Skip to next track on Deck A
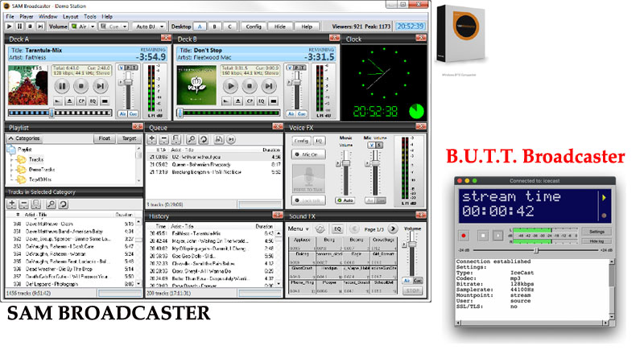644x354 pixels. click(100, 86)
